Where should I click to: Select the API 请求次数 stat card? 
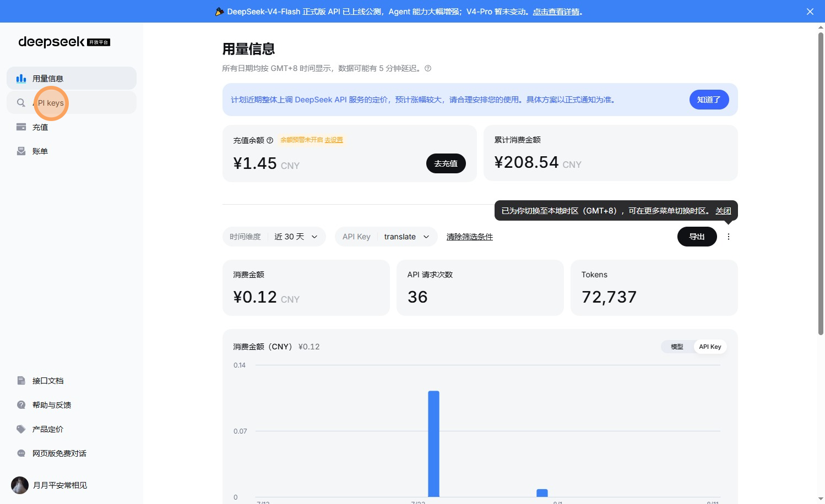480,288
